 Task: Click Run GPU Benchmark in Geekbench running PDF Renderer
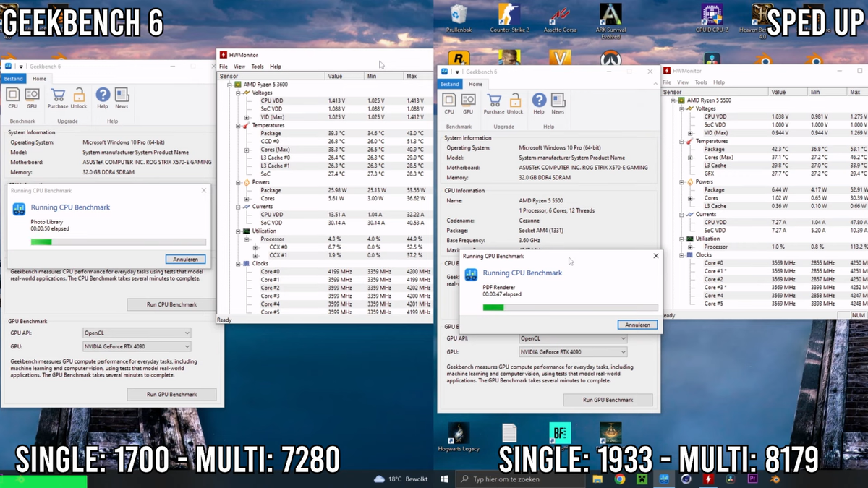coord(608,400)
